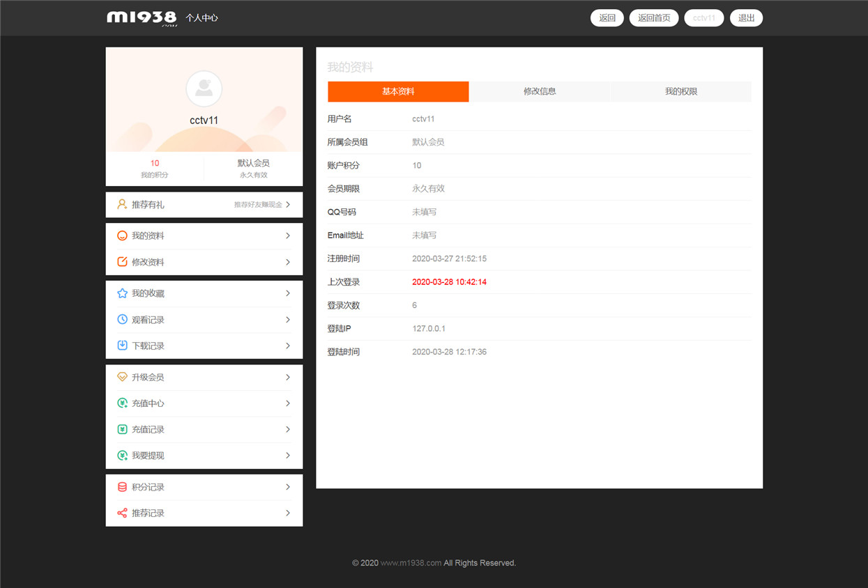Click the 2020-03-27 21:52:15 registration time
Screen dimensions: 868x588
point(449,258)
